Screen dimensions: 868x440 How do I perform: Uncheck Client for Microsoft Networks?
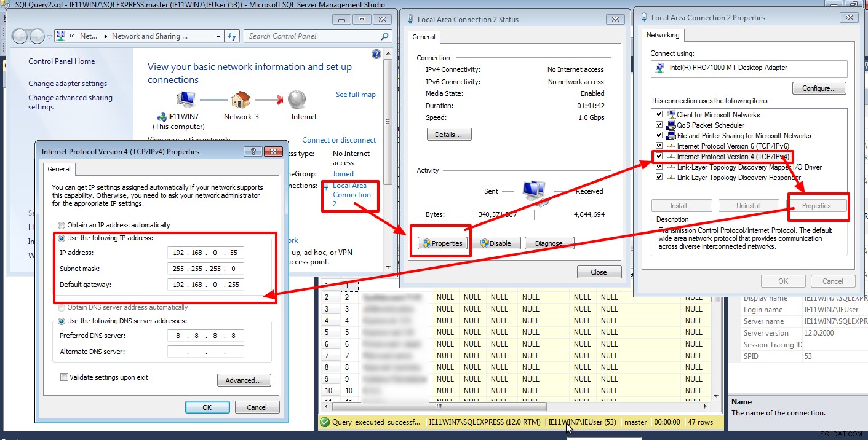659,115
